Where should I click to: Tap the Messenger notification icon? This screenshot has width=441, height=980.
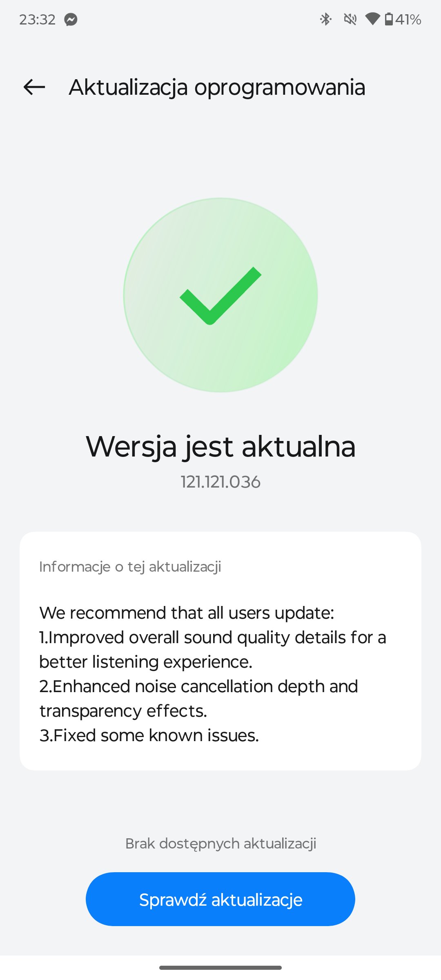click(x=71, y=19)
